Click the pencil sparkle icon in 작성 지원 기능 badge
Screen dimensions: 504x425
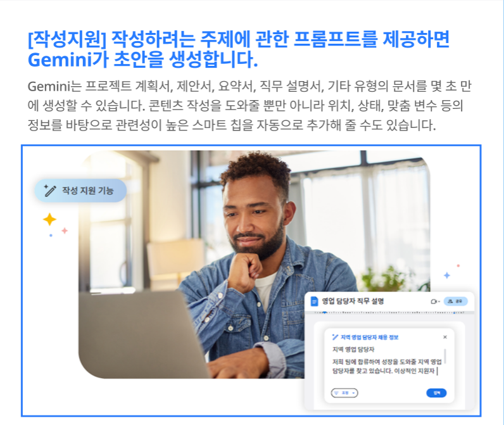(x=50, y=190)
